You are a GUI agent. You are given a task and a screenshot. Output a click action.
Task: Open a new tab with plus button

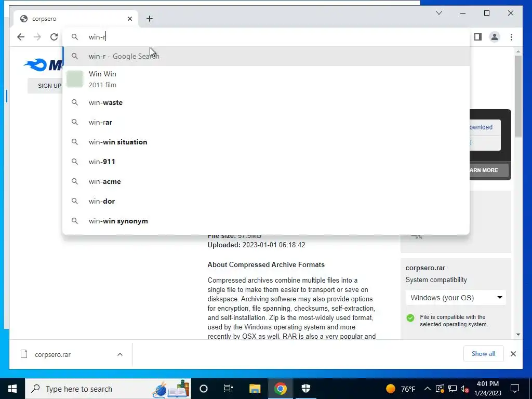point(150,19)
